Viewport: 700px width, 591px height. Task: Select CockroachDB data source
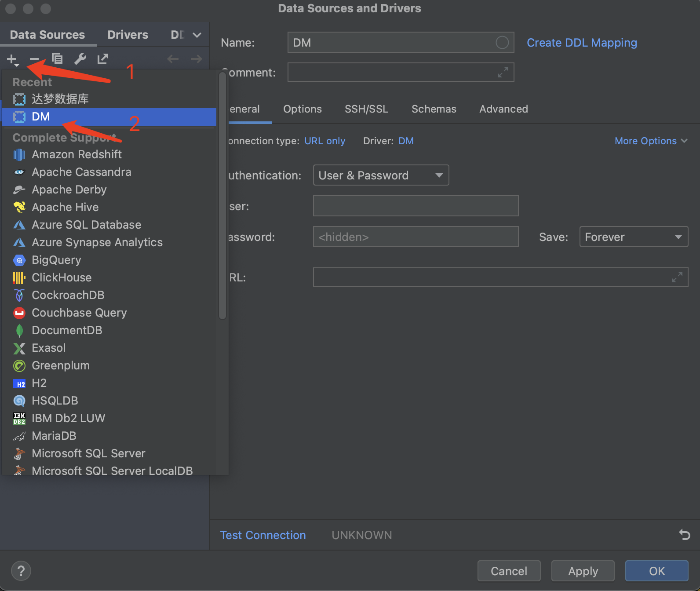point(109,295)
